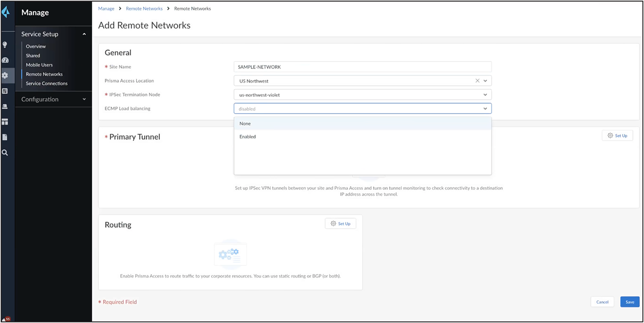Open the IPSec Termination Node dropdown
The height and width of the screenshot is (323, 644).
[362, 95]
